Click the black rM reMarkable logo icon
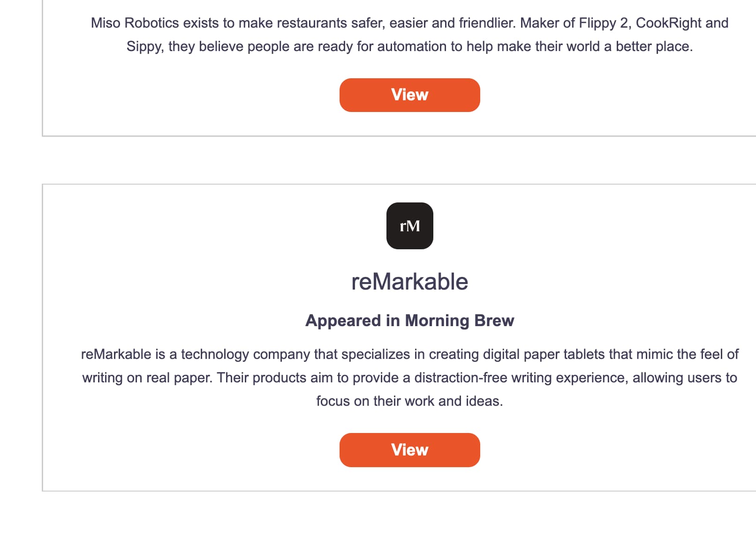This screenshot has width=756, height=552. pyautogui.click(x=409, y=225)
